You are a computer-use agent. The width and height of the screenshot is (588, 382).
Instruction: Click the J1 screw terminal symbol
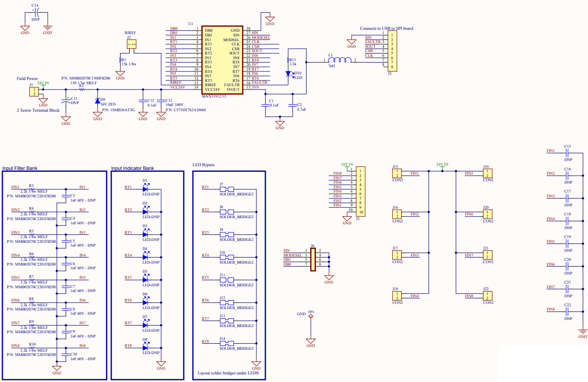click(33, 91)
